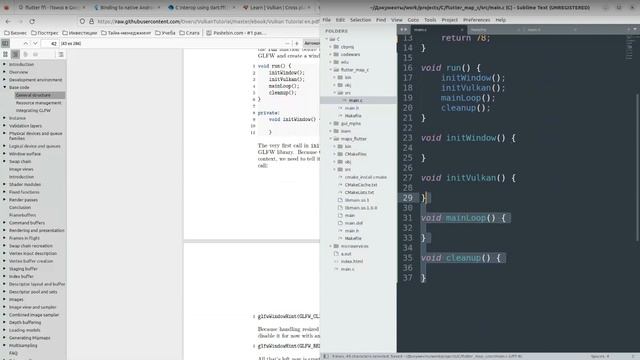
Task: Switch to the Binding to native Android browser tab
Action: 126,7
